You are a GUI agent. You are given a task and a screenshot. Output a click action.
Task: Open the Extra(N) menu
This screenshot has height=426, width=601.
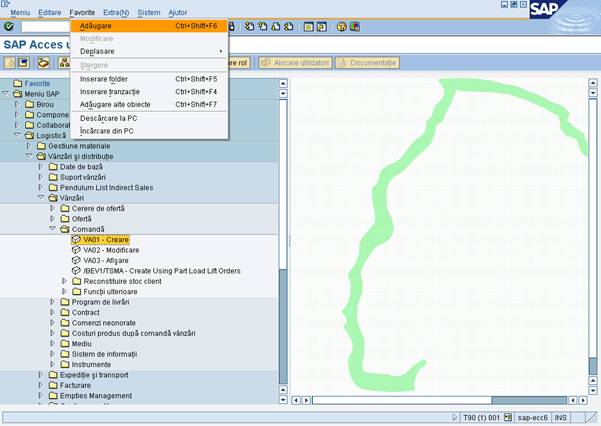pos(116,13)
